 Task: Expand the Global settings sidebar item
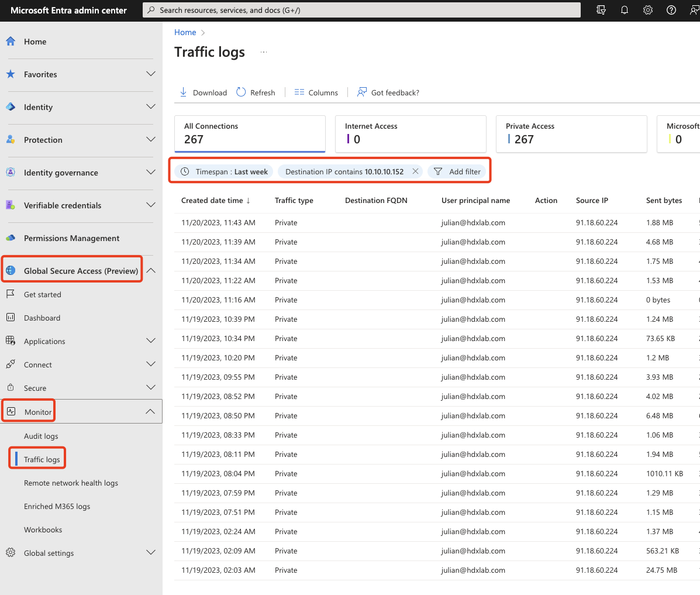pos(150,552)
